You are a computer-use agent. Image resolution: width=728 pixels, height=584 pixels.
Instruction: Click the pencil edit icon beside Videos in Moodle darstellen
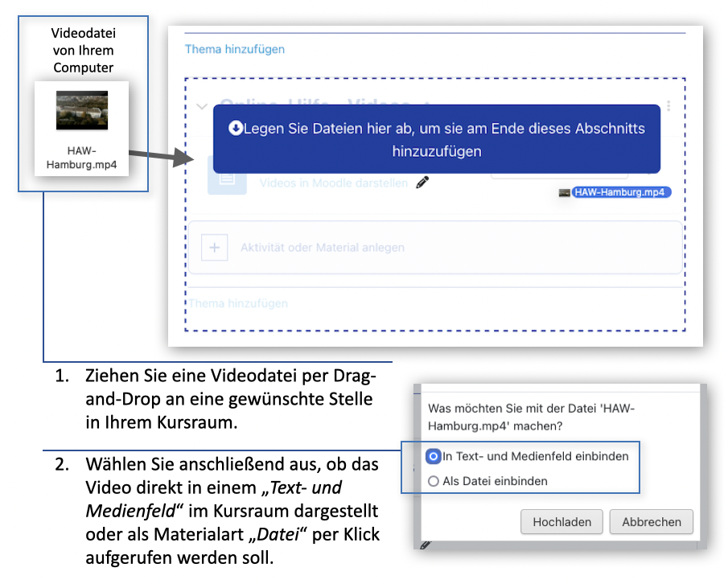click(422, 183)
